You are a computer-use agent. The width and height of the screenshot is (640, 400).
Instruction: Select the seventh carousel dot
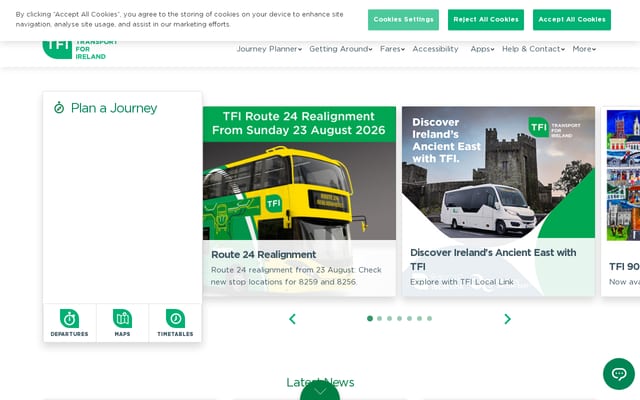pyautogui.click(x=429, y=318)
